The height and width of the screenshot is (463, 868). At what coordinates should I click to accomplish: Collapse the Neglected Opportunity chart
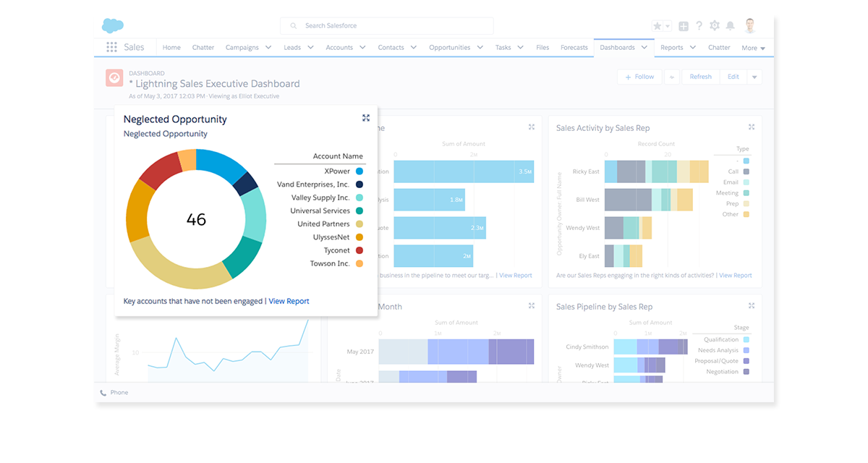(366, 118)
